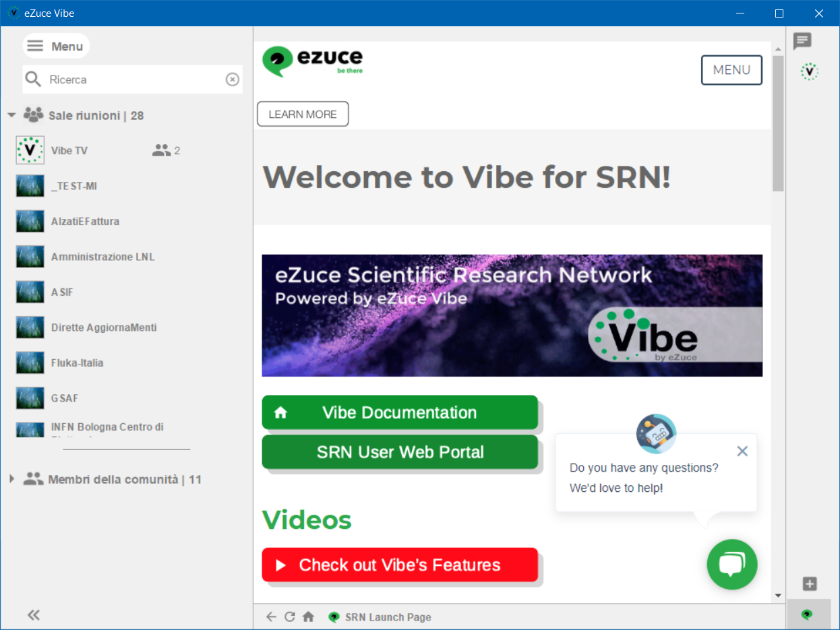
Task: Click the ezuce logo on the web page
Action: pyautogui.click(x=312, y=61)
